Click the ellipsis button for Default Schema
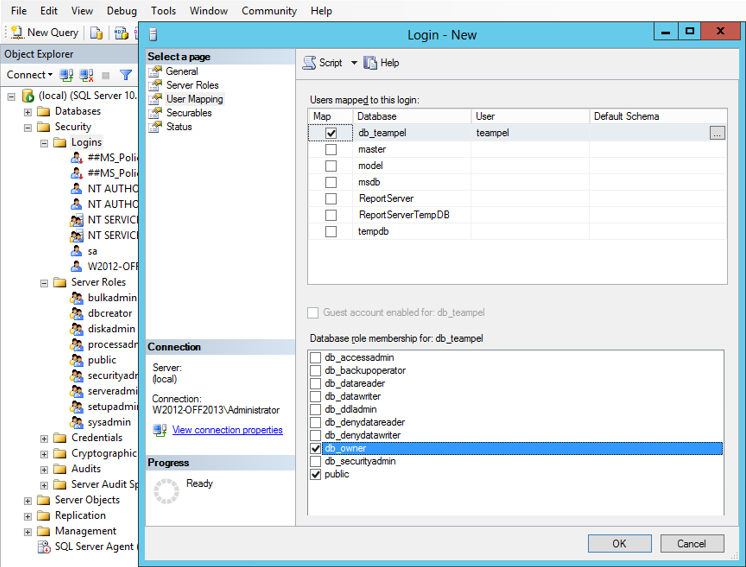746x567 pixels. tap(717, 133)
